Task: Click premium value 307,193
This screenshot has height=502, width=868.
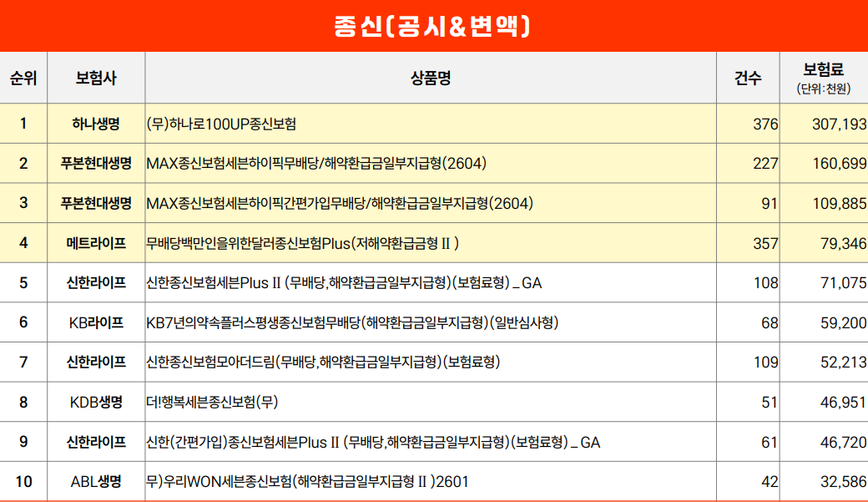Action: click(840, 124)
